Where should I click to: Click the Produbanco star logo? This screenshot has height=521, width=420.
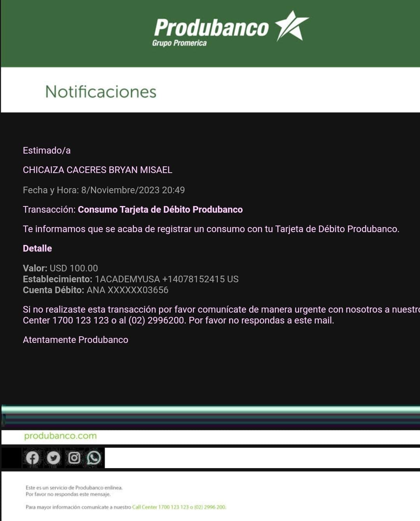pos(292,26)
